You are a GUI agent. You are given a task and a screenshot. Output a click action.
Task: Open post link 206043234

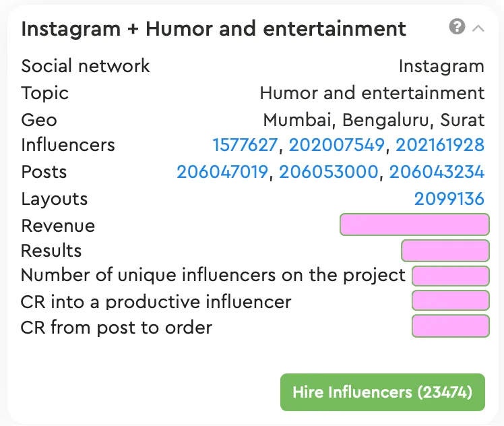click(x=437, y=172)
